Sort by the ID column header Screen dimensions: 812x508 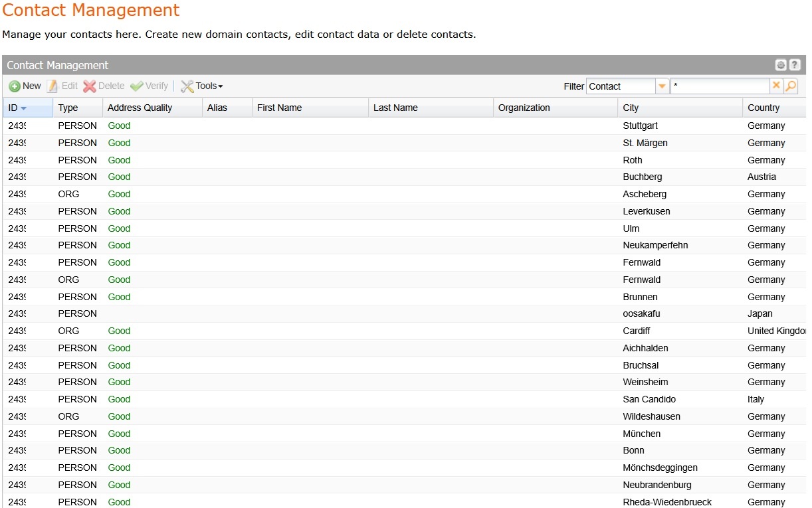tap(28, 108)
